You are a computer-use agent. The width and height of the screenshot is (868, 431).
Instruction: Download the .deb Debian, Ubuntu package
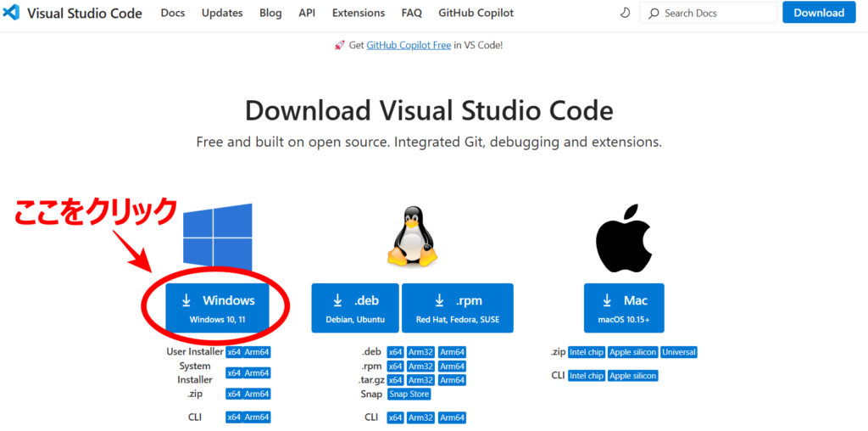point(355,308)
